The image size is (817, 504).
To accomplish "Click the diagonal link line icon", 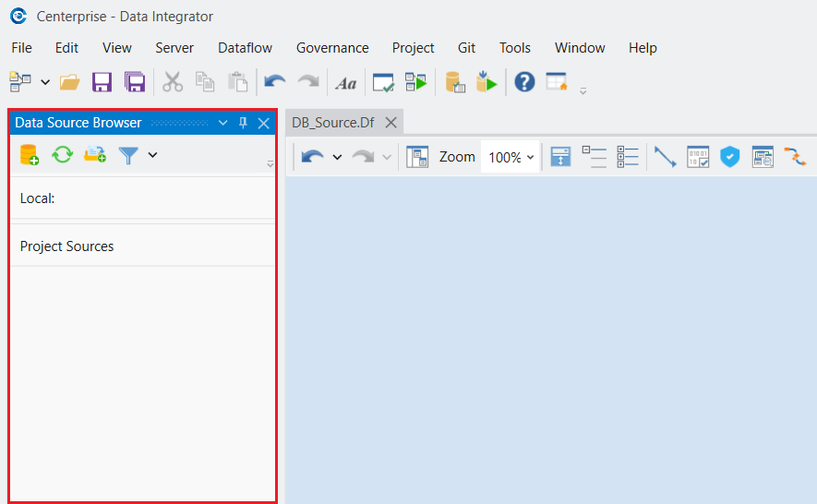I will pos(665,157).
